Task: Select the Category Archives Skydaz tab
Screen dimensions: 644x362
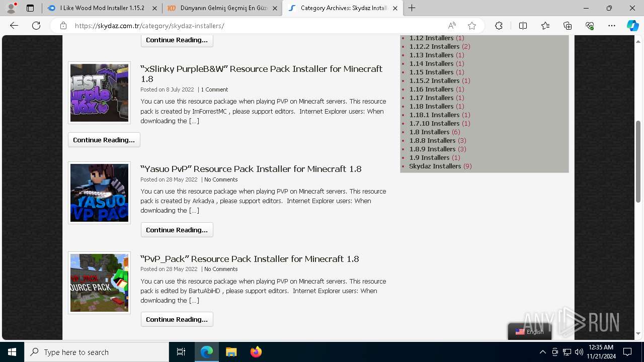Action: (x=342, y=8)
